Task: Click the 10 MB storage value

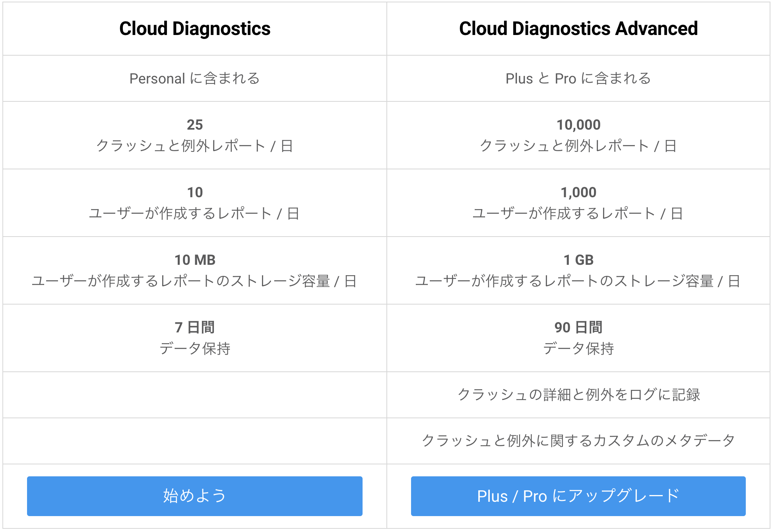Action: 195,260
